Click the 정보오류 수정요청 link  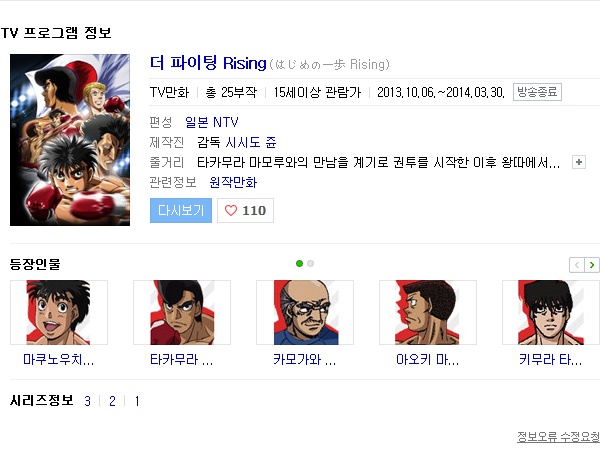pyautogui.click(x=558, y=437)
